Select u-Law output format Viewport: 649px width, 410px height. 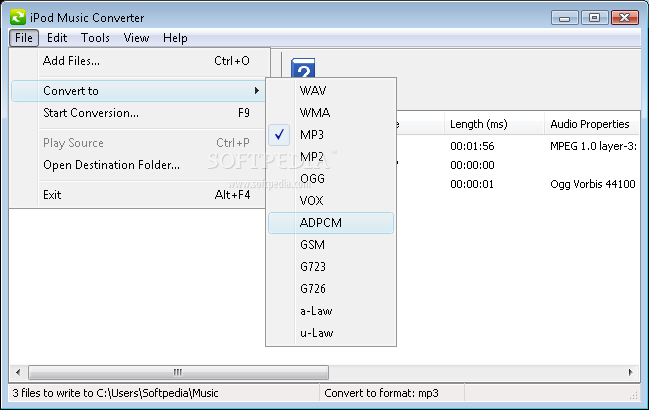click(331, 333)
